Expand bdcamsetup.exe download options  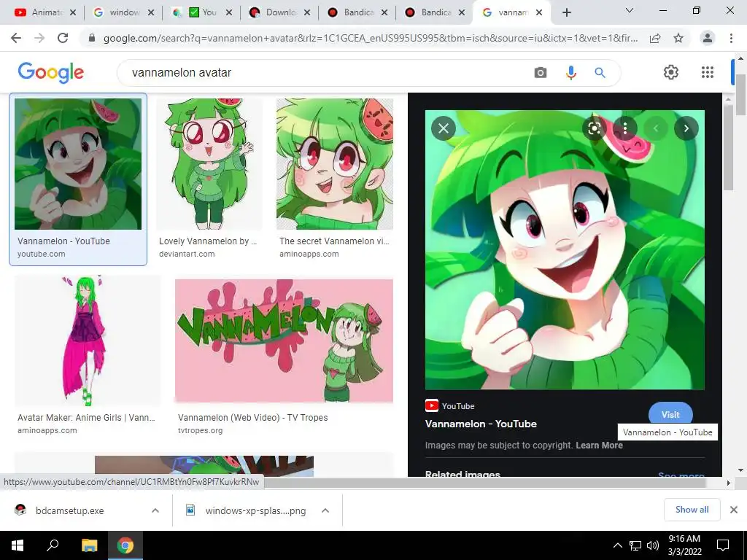pos(155,510)
